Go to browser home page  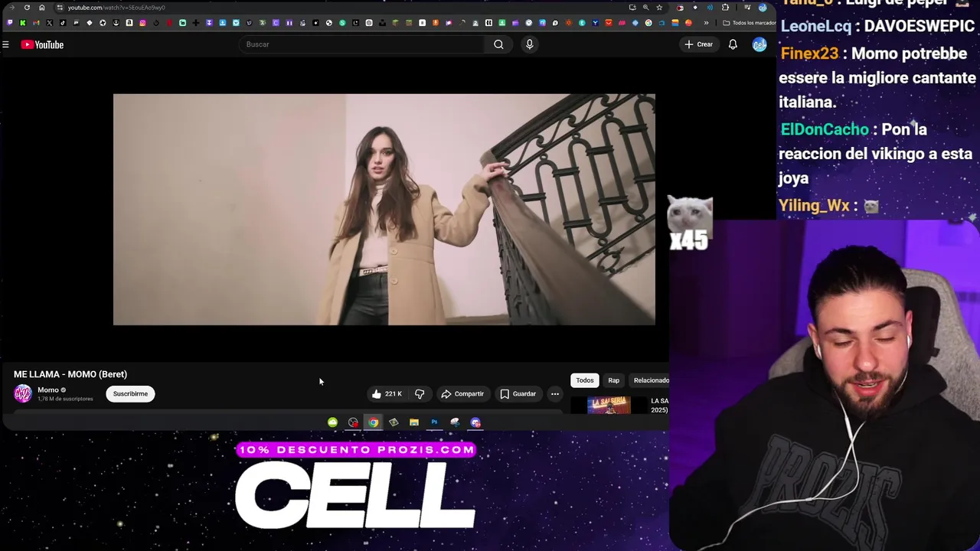[x=42, y=8]
